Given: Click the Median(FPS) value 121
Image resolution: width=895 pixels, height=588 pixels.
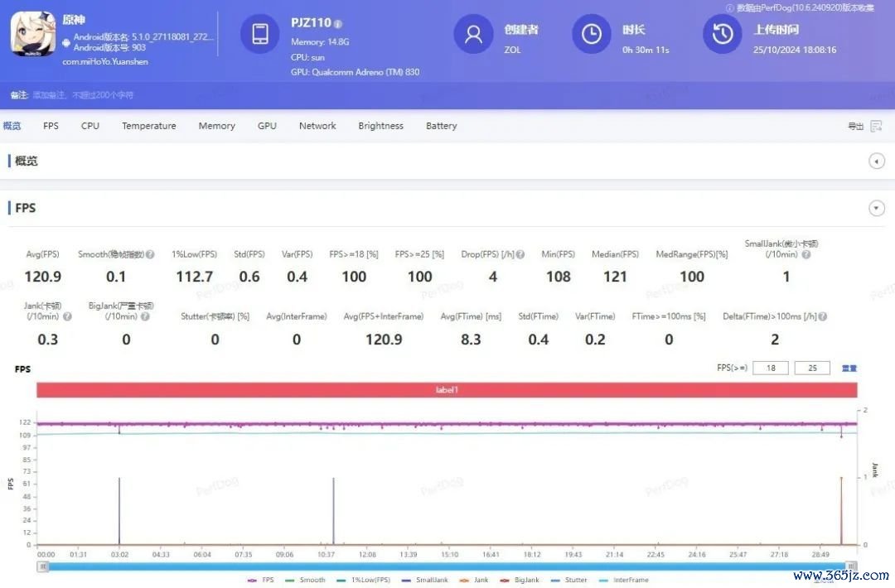Looking at the screenshot, I should 615,277.
